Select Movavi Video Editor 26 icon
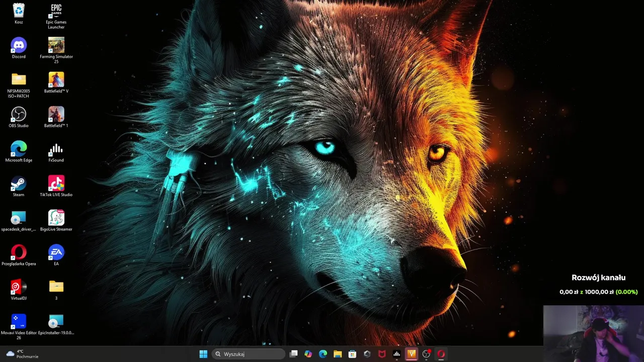644x362 pixels. [x=19, y=327]
